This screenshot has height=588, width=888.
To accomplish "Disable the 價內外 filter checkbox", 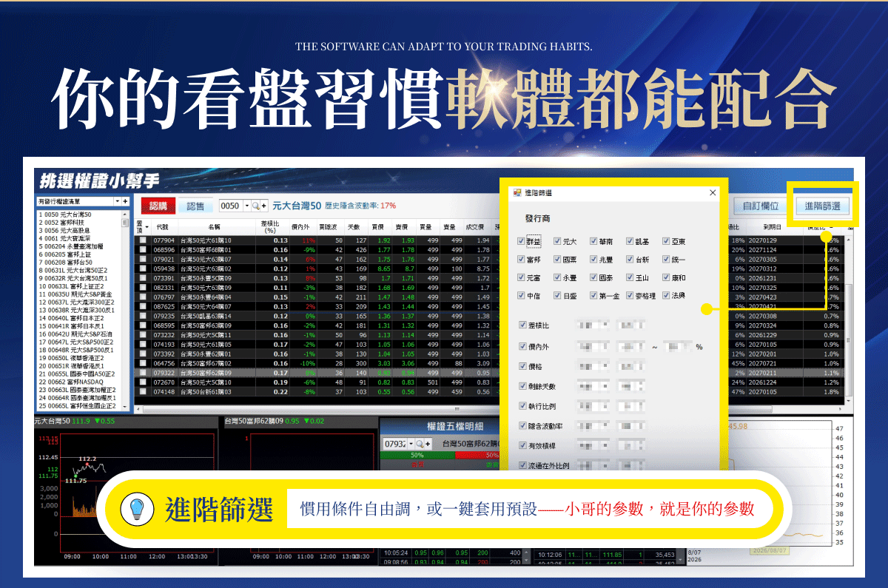I will 522,346.
